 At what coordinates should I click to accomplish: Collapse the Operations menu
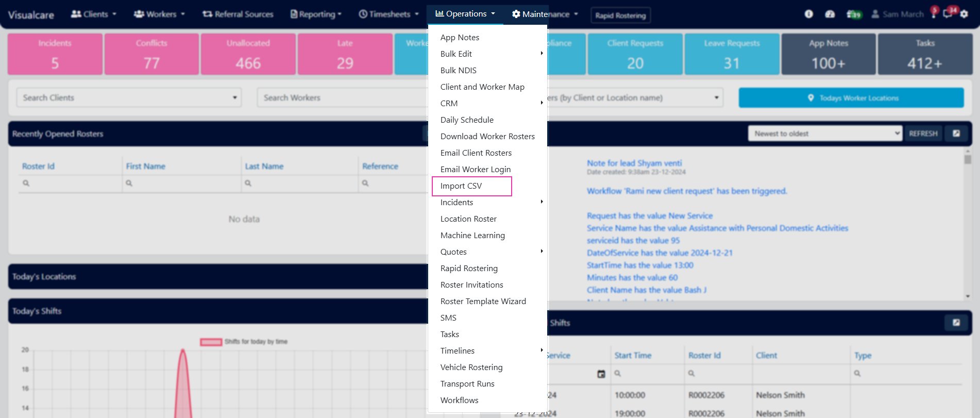[465, 14]
